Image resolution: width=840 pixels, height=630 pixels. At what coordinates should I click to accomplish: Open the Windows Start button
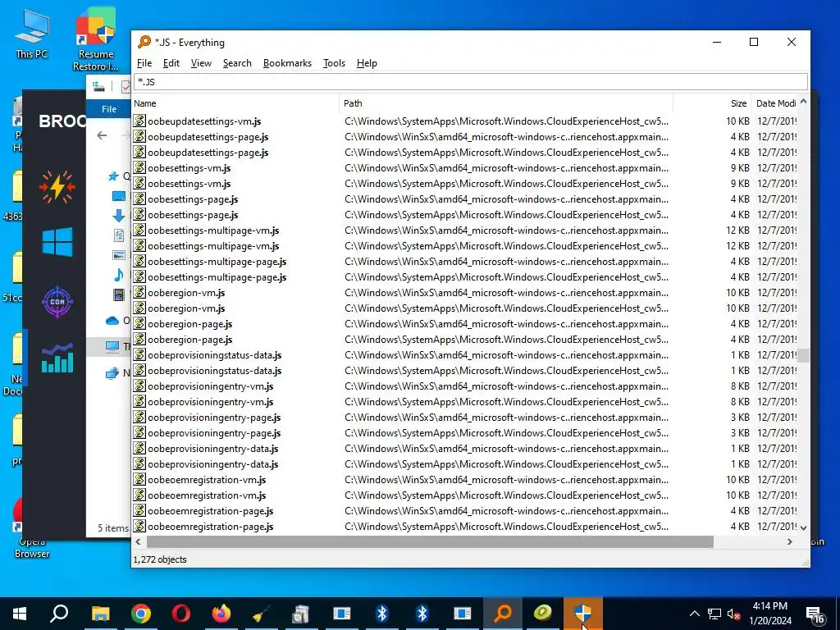[x=20, y=614]
